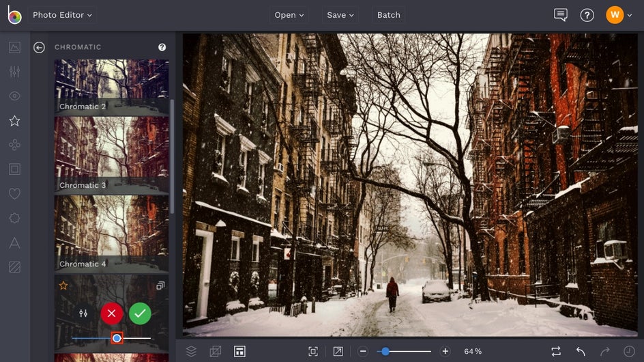Image resolution: width=644 pixels, height=362 pixels.
Task: Apply the effect with green checkmark
Action: tap(140, 314)
